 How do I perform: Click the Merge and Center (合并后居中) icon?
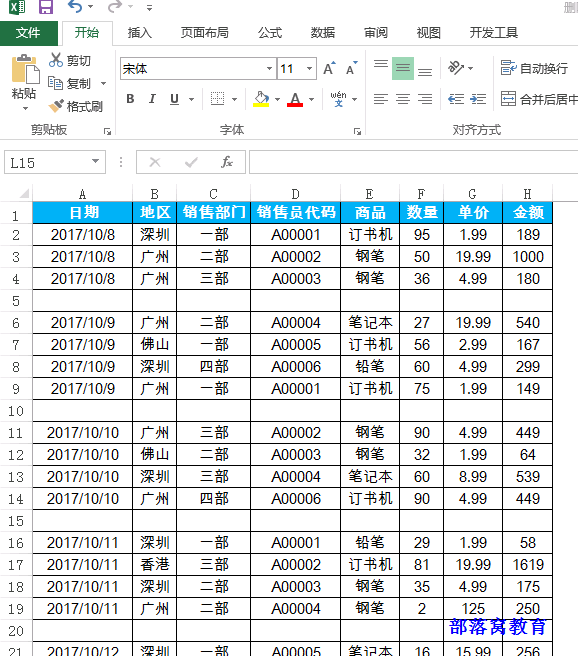coord(508,99)
